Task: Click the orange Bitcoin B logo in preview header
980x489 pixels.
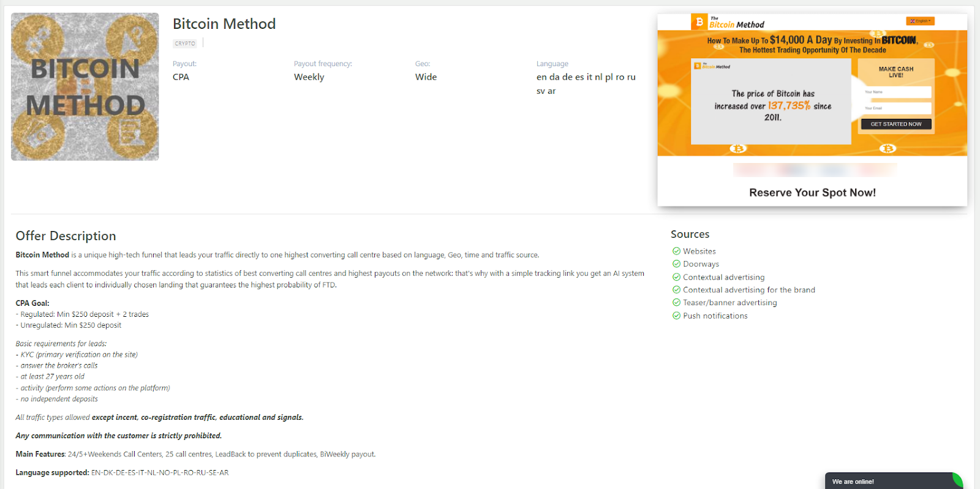Action: click(699, 22)
